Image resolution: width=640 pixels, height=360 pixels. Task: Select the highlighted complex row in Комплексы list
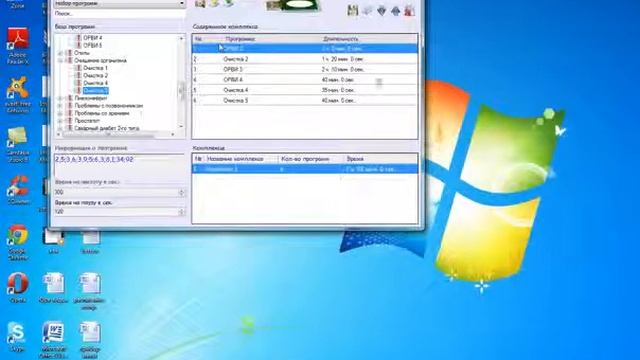tap(305, 169)
